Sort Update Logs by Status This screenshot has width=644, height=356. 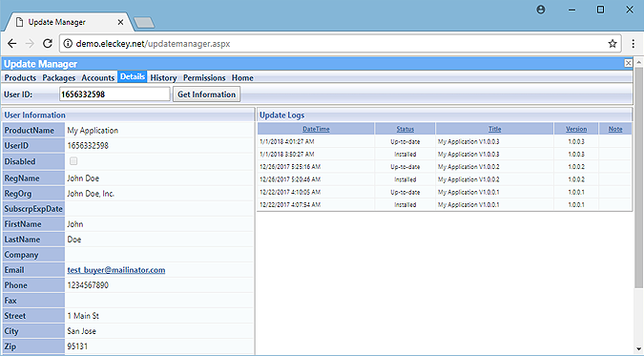click(405, 129)
